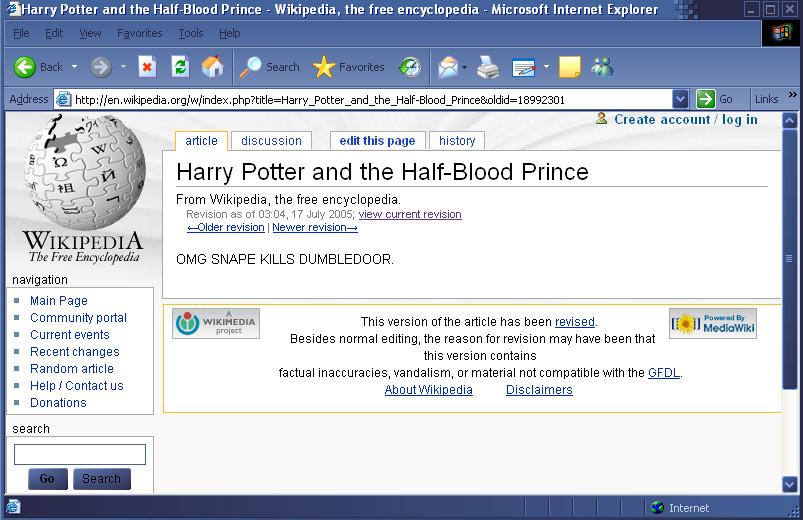Open the View menu
Viewport: 803px width, 520px height.
tap(90, 33)
